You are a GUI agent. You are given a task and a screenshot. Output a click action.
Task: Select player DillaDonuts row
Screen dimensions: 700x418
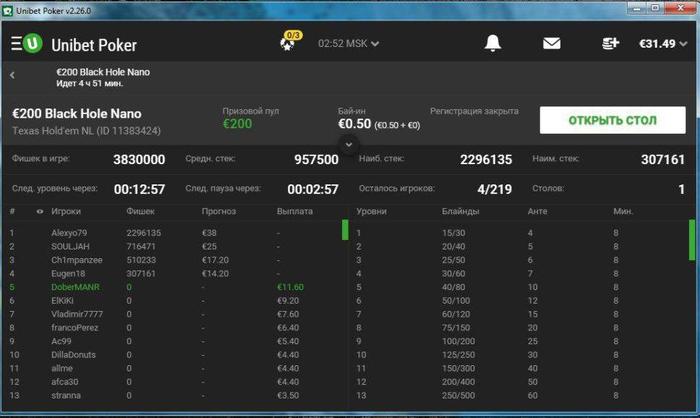coord(174,355)
